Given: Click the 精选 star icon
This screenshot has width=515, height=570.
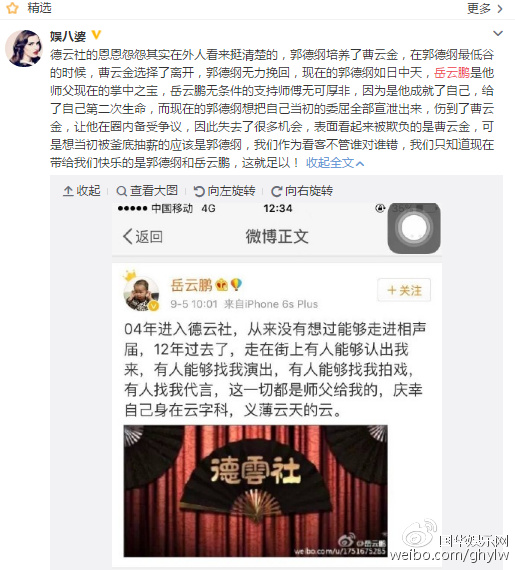Looking at the screenshot, I should point(12,8).
